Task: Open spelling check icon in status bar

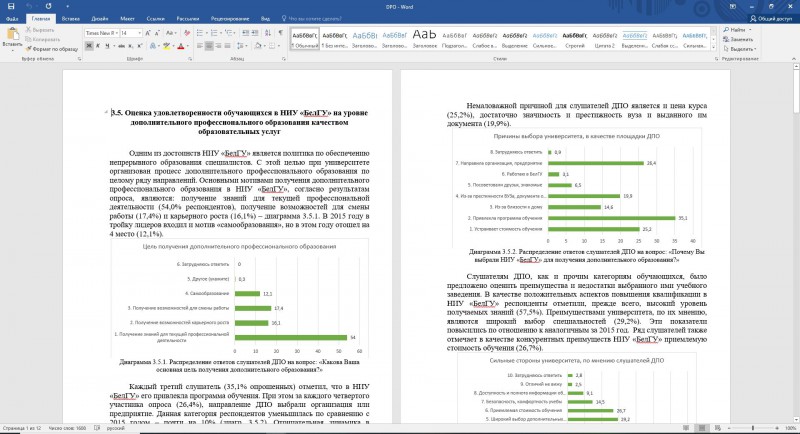Action: [97, 428]
